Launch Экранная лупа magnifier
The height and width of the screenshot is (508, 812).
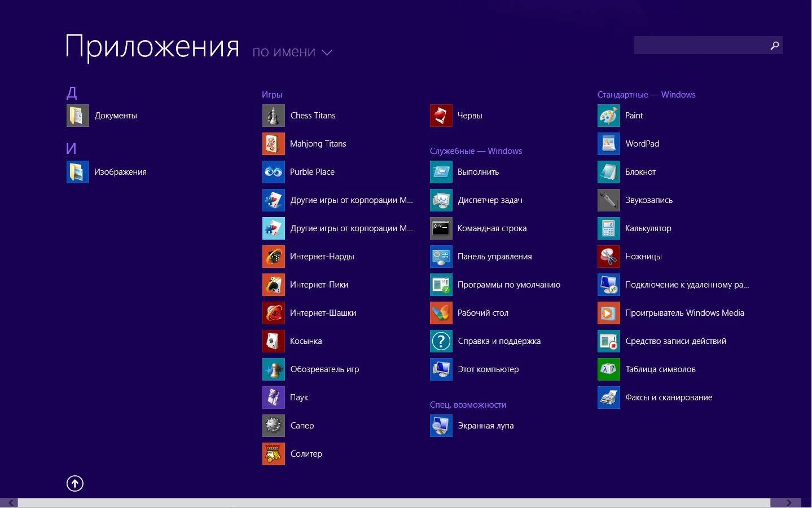(x=472, y=426)
